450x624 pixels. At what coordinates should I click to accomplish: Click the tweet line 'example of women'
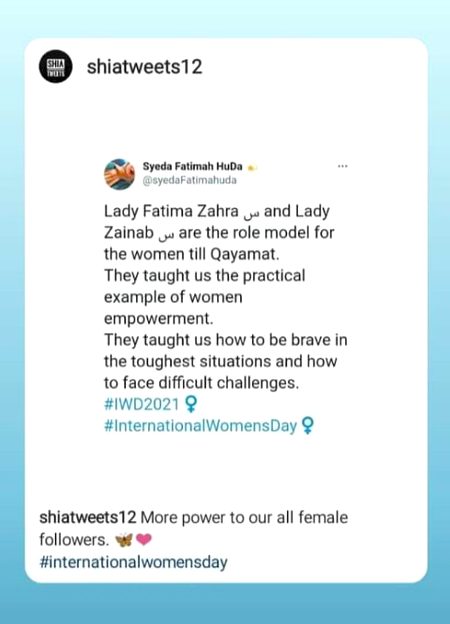coord(173,297)
